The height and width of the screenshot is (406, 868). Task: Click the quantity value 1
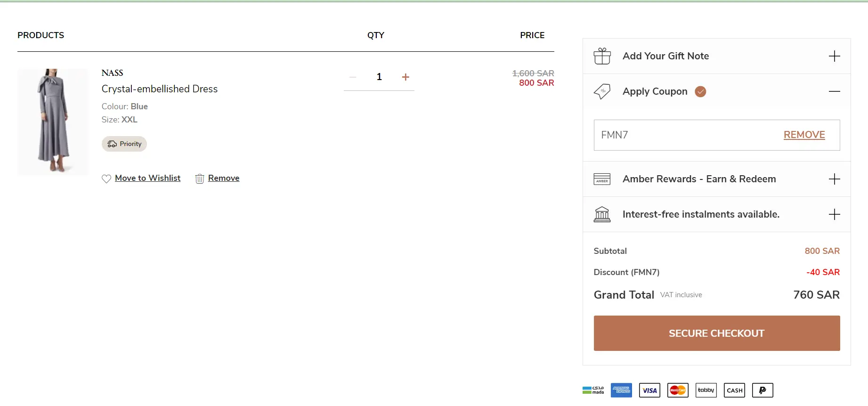(379, 77)
